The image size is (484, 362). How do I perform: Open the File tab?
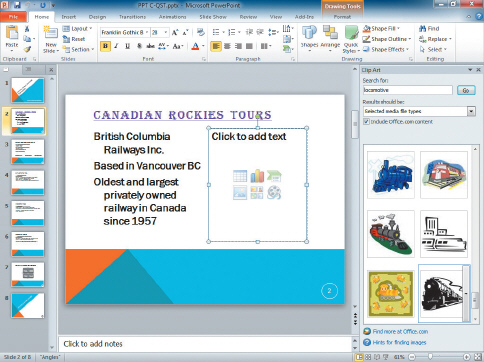[x=13, y=17]
